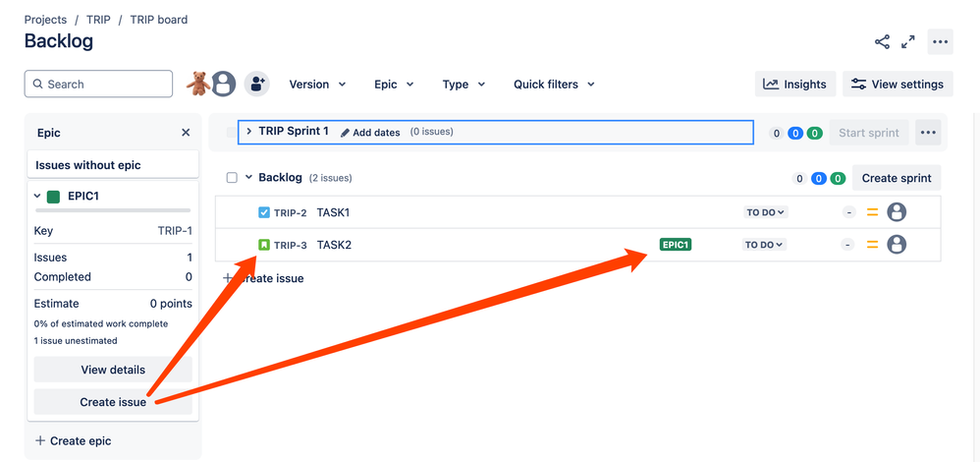Filter by unassigned avatar
This screenshot has width=980, height=462.
click(223, 84)
